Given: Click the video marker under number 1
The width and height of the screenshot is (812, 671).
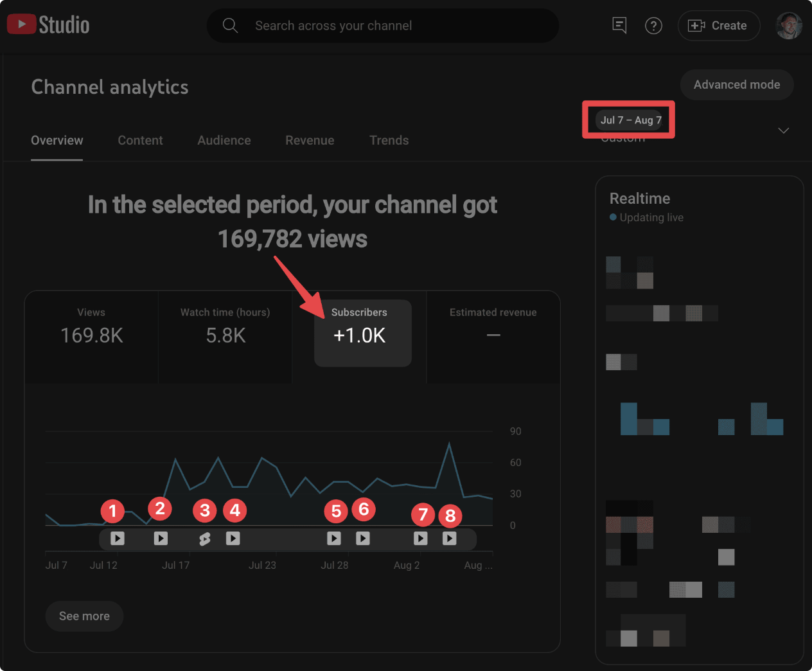Looking at the screenshot, I should coord(117,539).
